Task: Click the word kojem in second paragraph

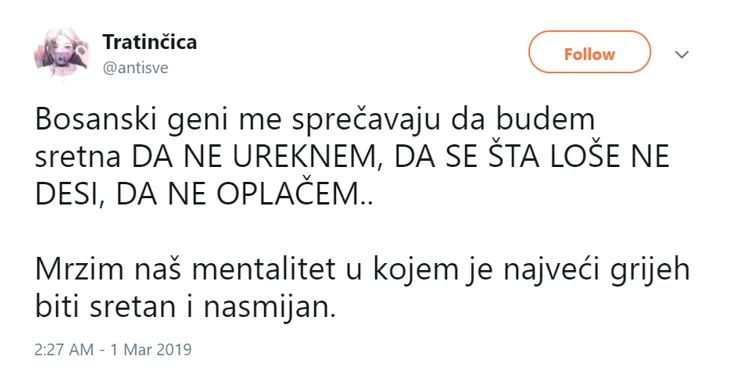Action: 415,271
